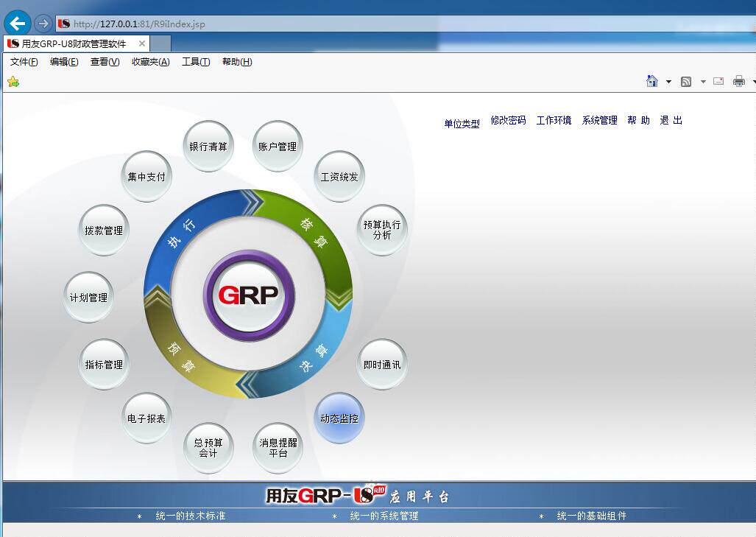Open the 编辑(E) menu

[64, 62]
